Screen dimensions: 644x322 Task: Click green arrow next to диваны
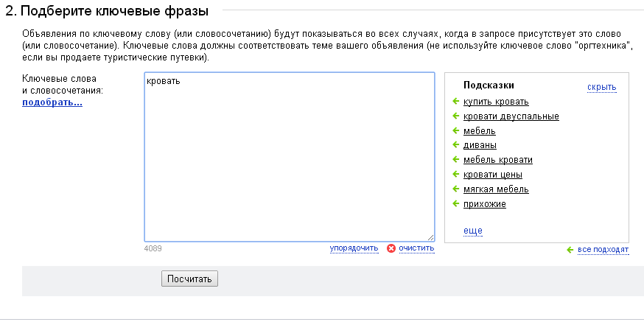(x=455, y=145)
